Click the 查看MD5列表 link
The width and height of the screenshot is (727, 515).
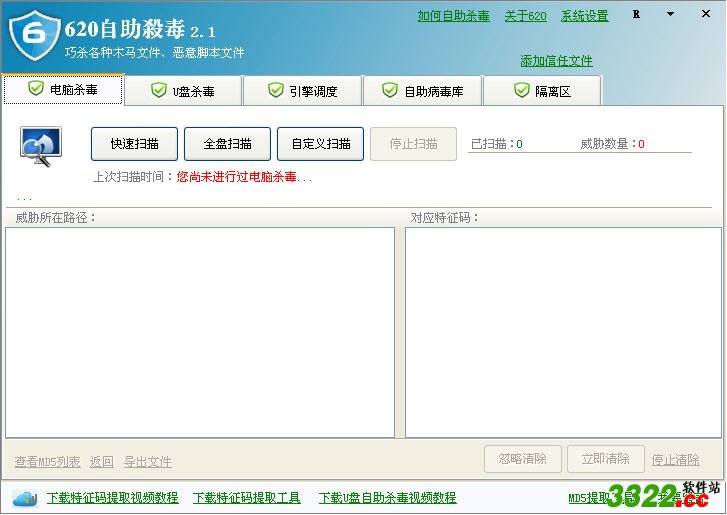point(47,462)
